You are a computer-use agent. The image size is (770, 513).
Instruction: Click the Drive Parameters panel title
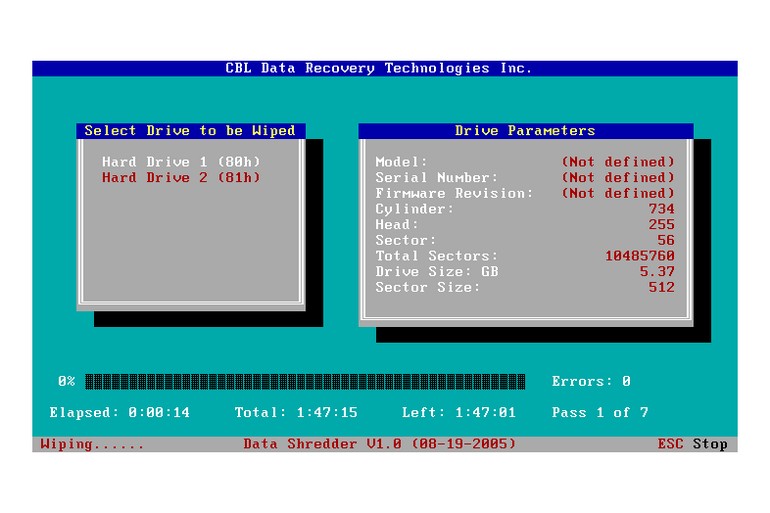[525, 131]
